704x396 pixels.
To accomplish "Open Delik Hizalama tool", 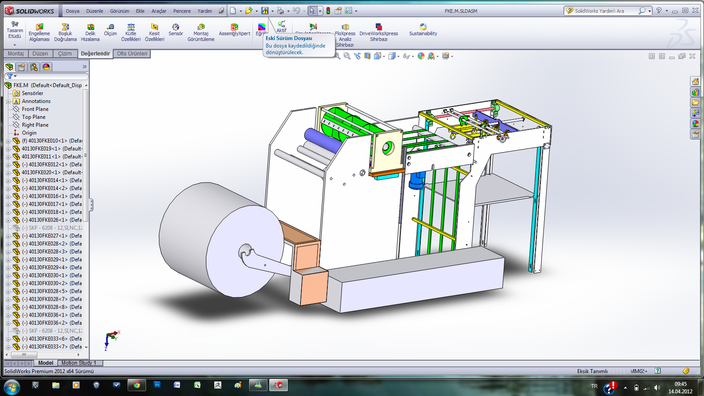I will coord(90,33).
